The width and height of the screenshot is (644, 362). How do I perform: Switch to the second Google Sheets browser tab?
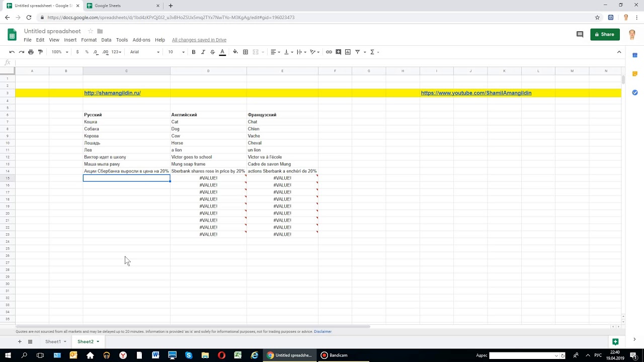point(122,6)
